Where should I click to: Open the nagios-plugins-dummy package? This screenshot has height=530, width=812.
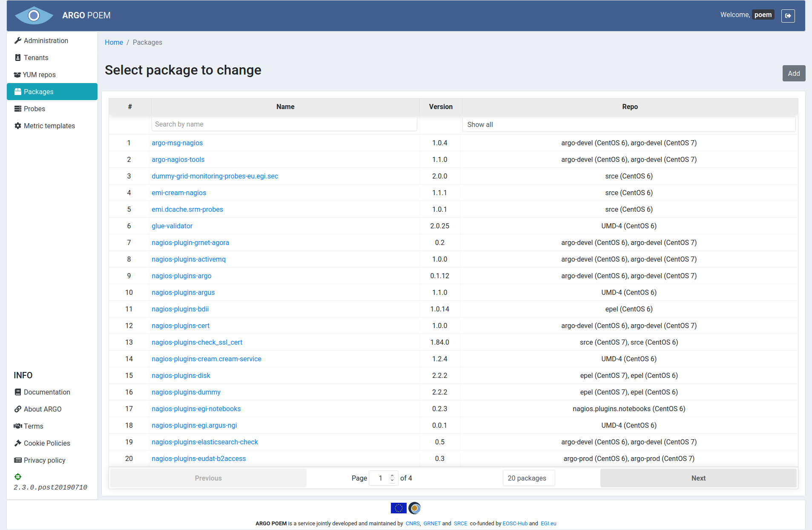[186, 392]
